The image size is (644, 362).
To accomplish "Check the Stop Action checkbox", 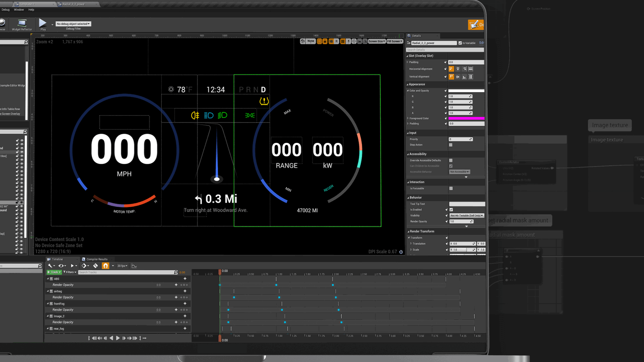I will 451,145.
